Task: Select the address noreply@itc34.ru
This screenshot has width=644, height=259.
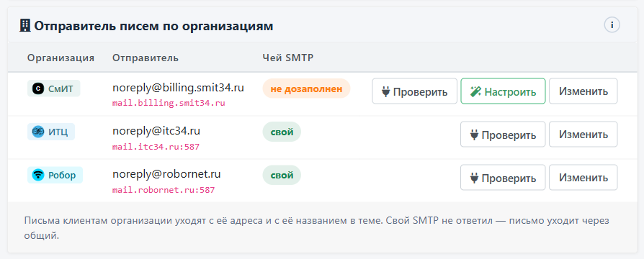Action: pos(156,131)
